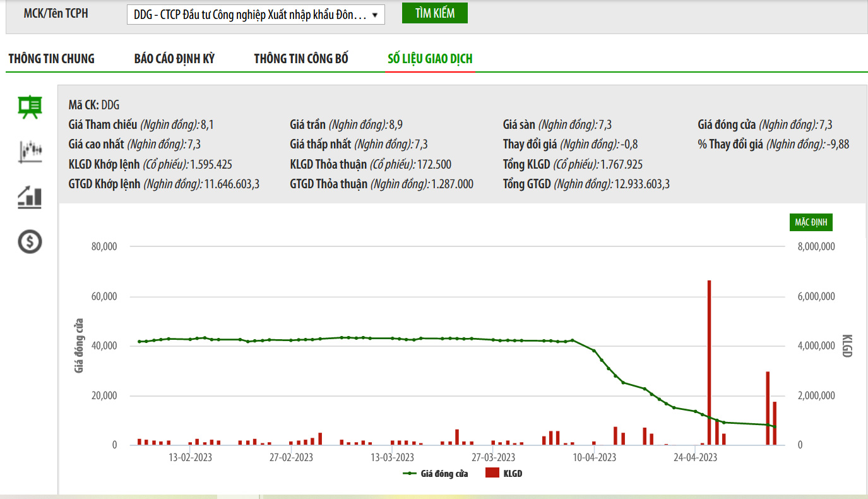Select the green presentation board sidebar icon

click(30, 107)
